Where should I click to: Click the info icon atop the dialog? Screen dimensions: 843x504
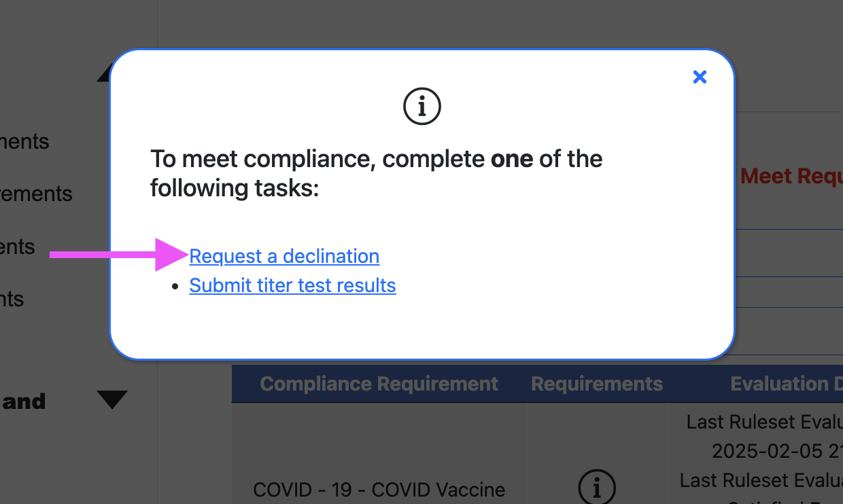point(422,107)
